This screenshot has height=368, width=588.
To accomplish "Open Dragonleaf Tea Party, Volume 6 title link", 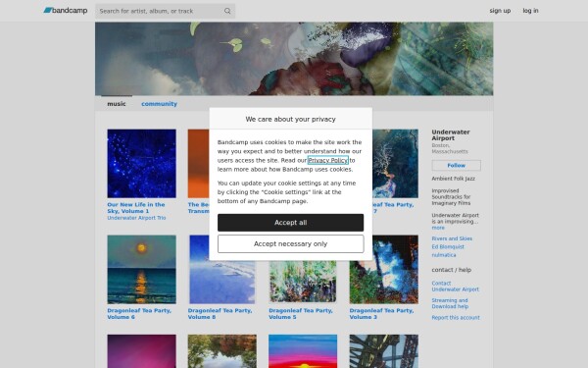I will tap(139, 314).
